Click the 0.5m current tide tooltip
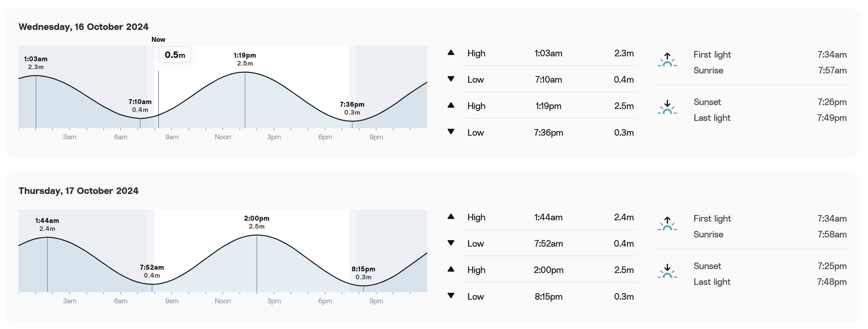This screenshot has width=868, height=329. (175, 55)
